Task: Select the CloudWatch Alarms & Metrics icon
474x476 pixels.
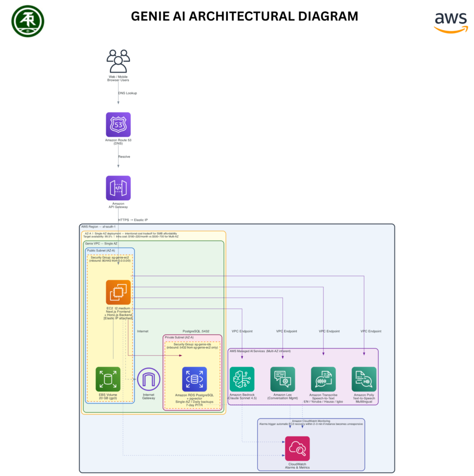Action: [x=297, y=448]
